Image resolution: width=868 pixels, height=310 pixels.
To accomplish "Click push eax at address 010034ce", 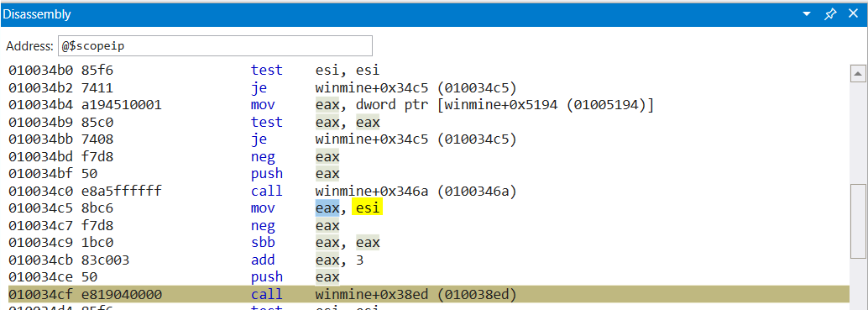I will coord(175,276).
